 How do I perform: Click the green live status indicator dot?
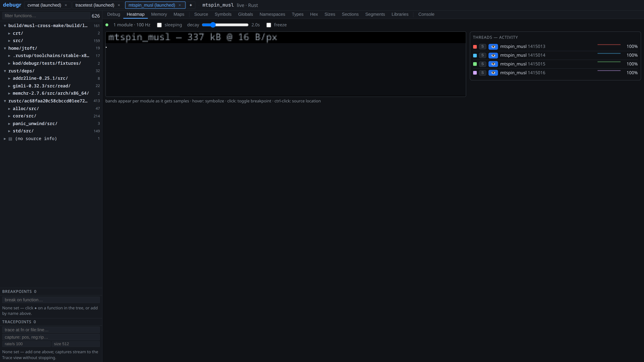coord(107,25)
